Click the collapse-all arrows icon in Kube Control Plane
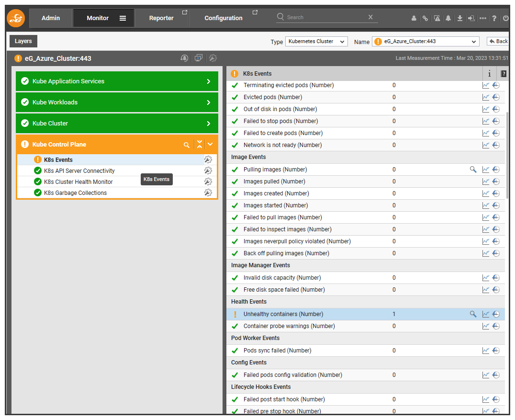This screenshot has height=420, width=515. [x=200, y=144]
